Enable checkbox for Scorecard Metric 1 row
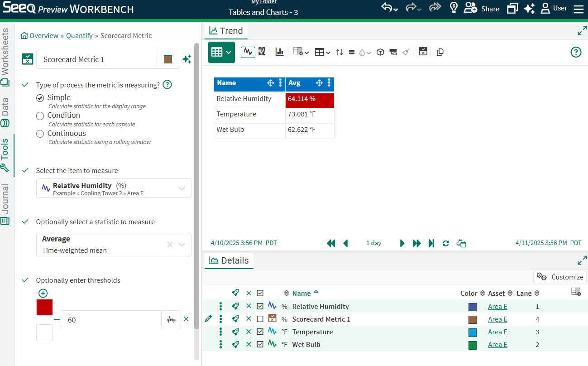 [260, 319]
